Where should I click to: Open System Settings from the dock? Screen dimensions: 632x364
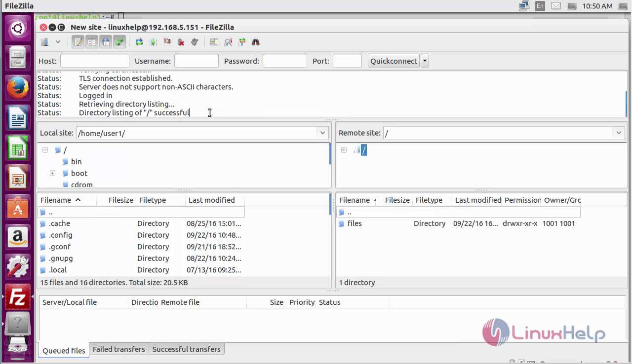18,267
